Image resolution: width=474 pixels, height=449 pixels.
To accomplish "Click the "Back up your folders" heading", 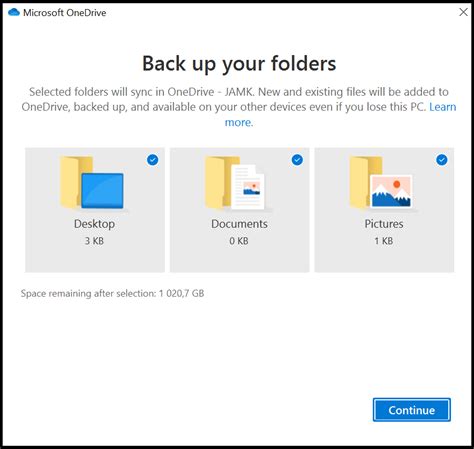I will 239,63.
